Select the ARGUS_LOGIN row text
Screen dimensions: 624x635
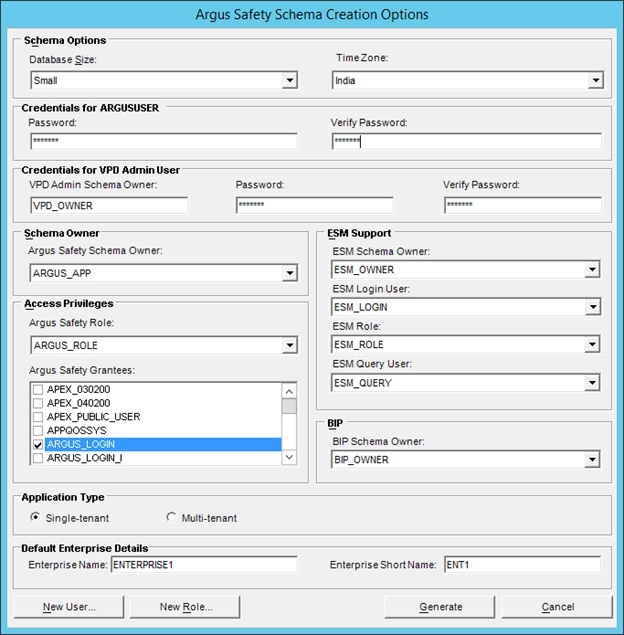[x=81, y=444]
